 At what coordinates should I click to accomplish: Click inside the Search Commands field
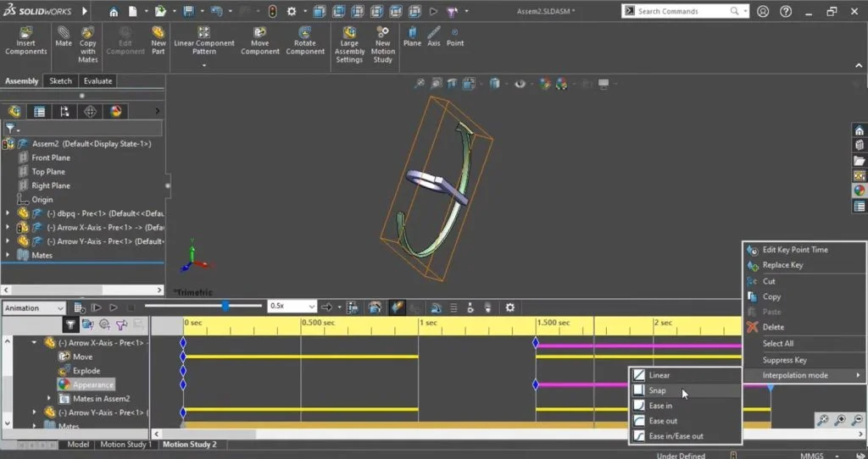(682, 11)
